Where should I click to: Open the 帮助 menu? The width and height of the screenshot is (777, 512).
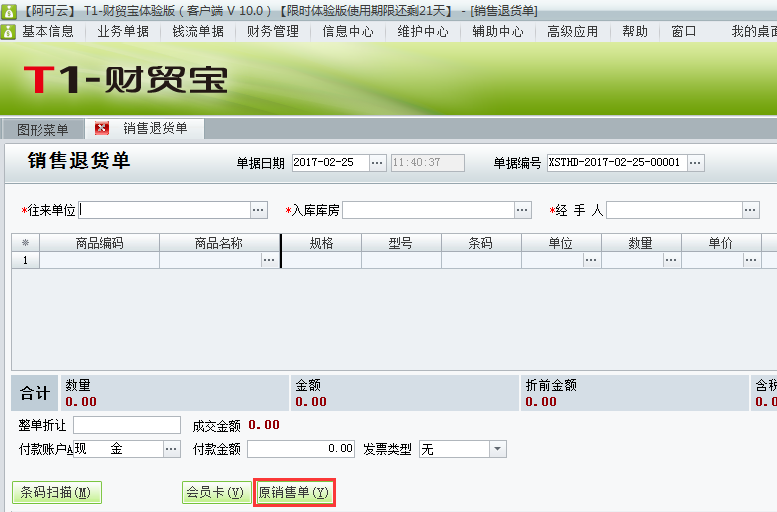point(635,32)
